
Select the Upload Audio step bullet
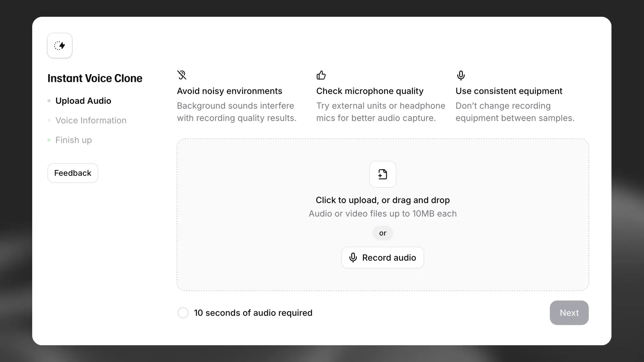click(x=49, y=101)
